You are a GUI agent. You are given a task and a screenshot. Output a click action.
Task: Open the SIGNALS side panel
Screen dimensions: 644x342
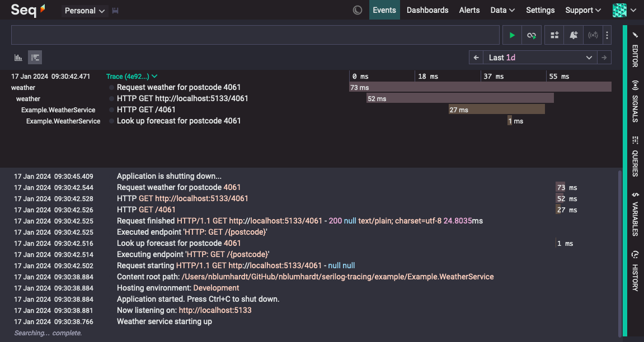(635, 101)
